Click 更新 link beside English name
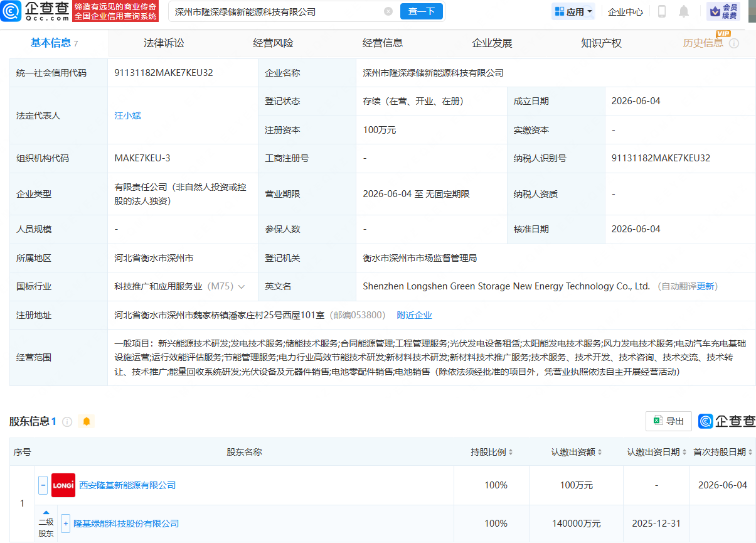Image resolution: width=756 pixels, height=543 pixels. point(705,286)
